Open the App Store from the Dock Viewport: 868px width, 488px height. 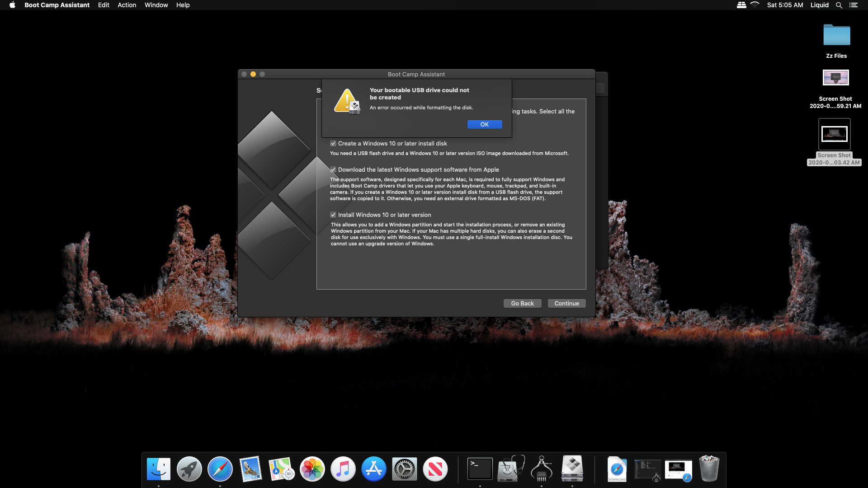click(x=373, y=469)
